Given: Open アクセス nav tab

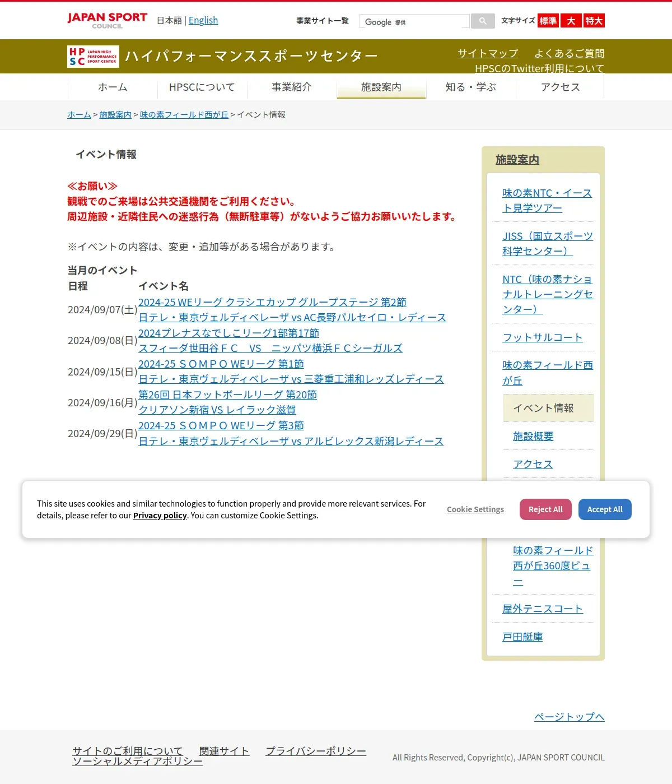Looking at the screenshot, I should pyautogui.click(x=560, y=87).
